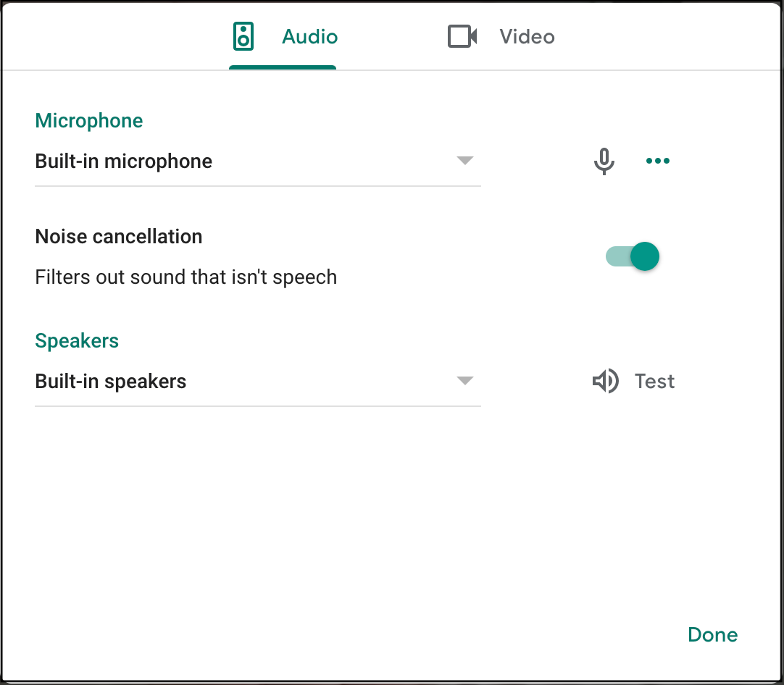Viewport: 784px width, 685px height.
Task: Expand the microphone selection arrow
Action: click(x=464, y=161)
